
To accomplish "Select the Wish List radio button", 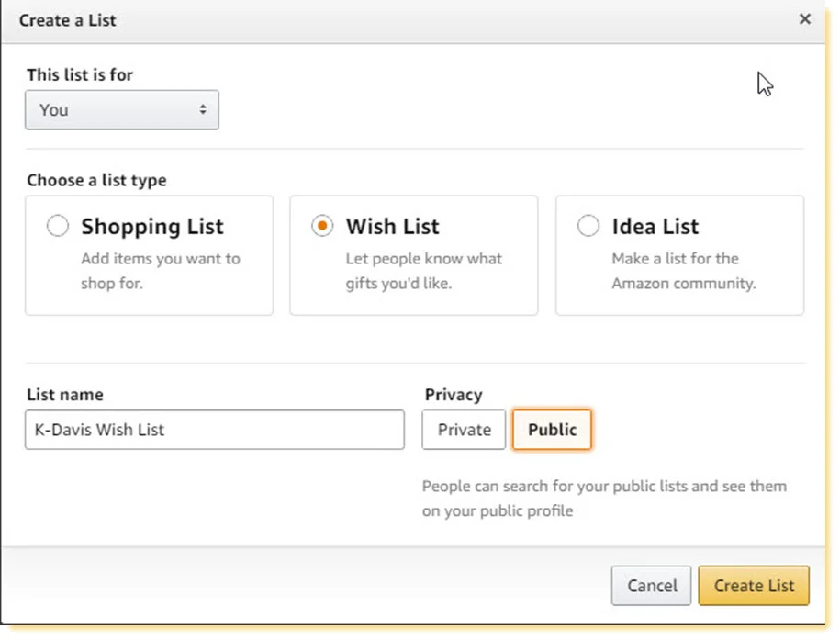I will tap(322, 226).
